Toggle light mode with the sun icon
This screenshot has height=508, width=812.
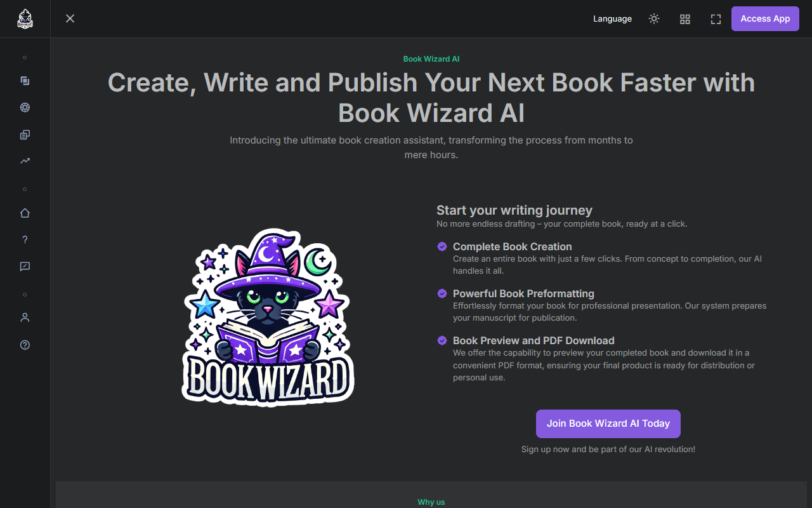654,18
